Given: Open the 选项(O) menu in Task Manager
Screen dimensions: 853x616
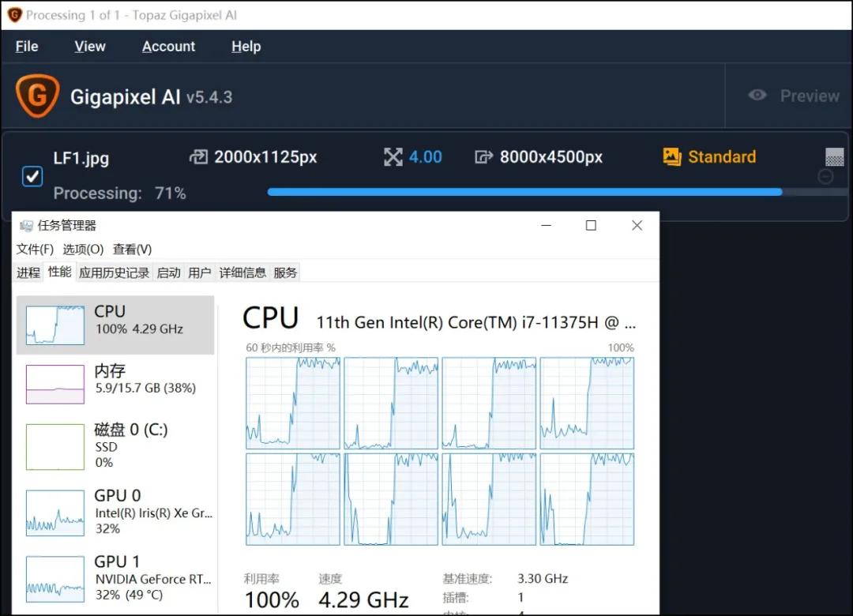Looking at the screenshot, I should click(x=83, y=249).
